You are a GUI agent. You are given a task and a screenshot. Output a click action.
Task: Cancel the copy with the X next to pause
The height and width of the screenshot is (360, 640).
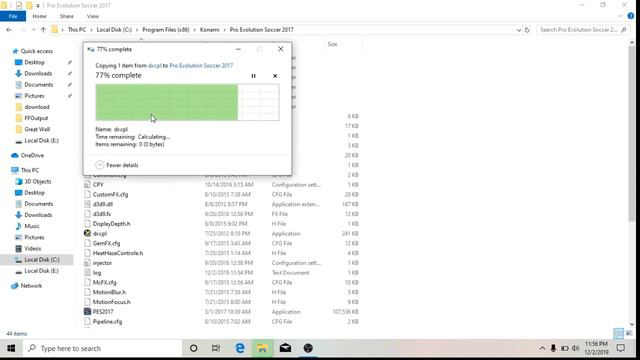point(275,76)
